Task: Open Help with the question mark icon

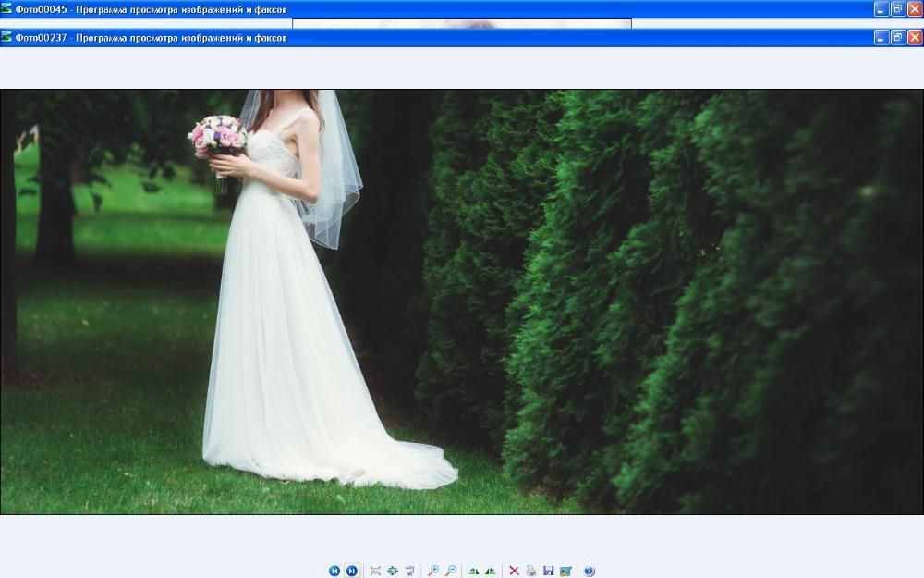Action: [x=589, y=571]
